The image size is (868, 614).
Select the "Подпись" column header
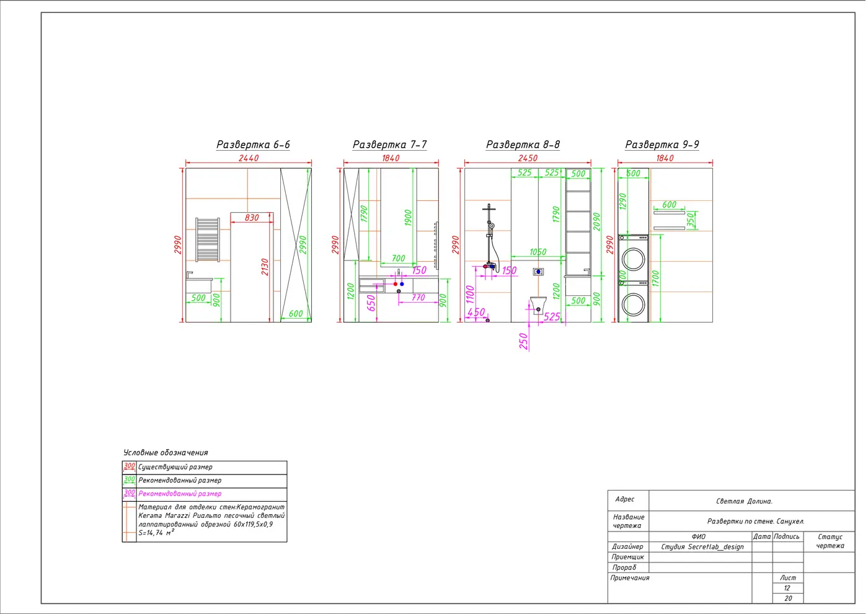coord(787,536)
